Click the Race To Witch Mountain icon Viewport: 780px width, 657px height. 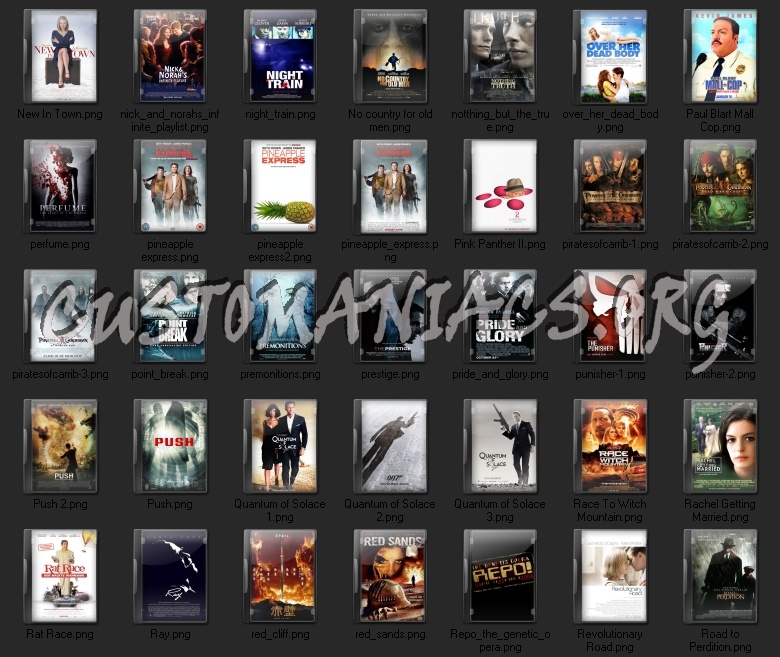tap(610, 446)
